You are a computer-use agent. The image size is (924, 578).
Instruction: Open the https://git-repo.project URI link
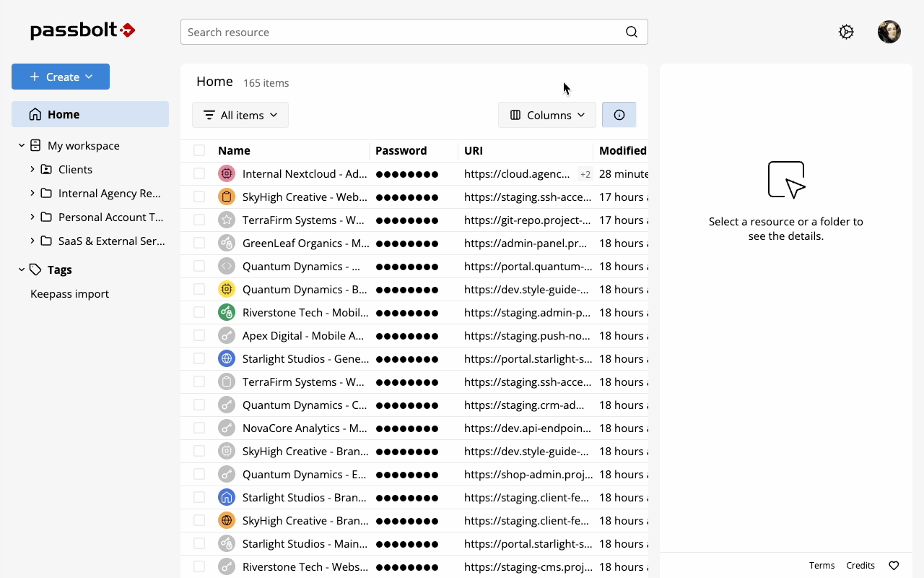click(527, 220)
